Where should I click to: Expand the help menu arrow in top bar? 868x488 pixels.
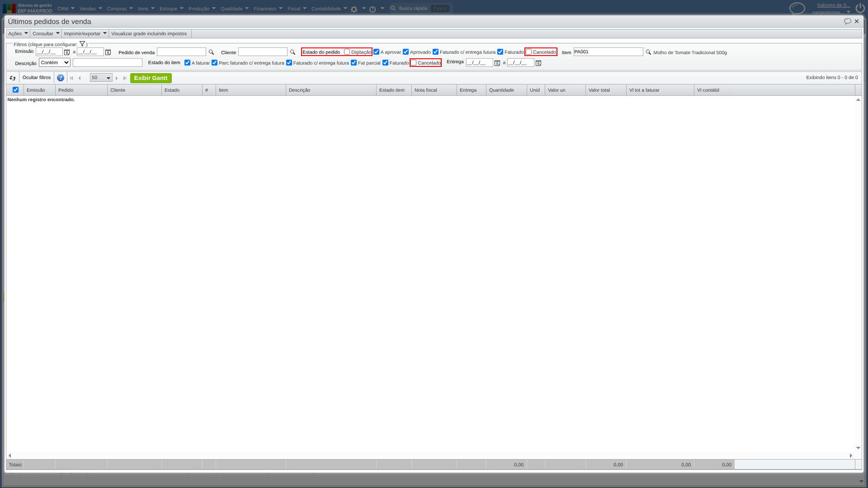coord(382,9)
